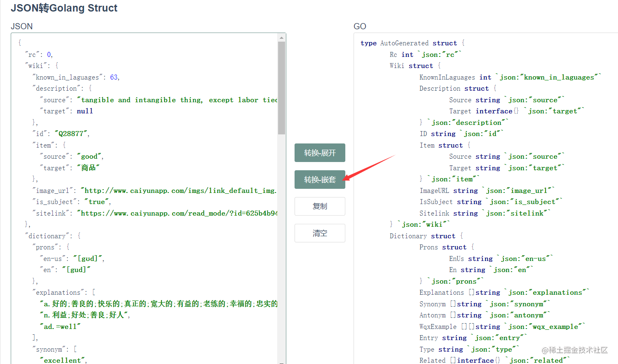
Task: Click the "excellent" synonym value
Action: tap(63, 360)
